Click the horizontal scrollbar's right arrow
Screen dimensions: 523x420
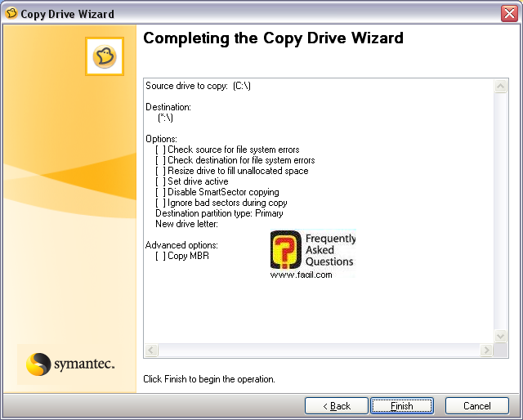click(x=487, y=351)
